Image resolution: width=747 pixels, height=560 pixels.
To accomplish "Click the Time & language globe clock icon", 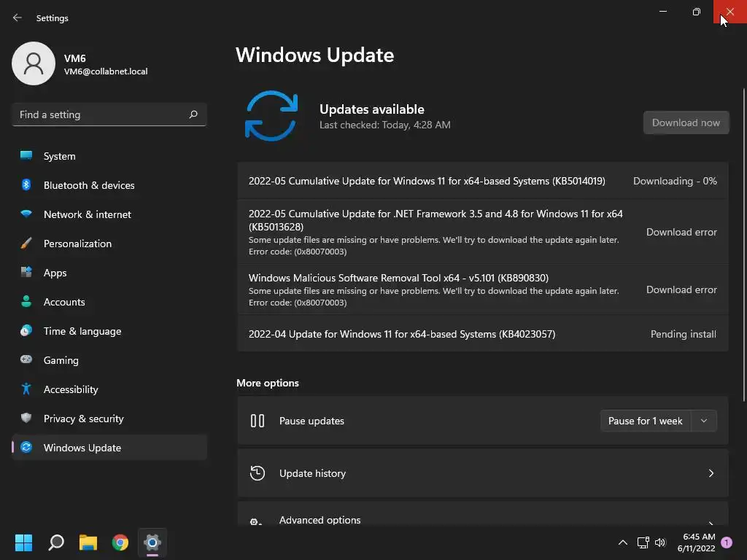I will (26, 330).
